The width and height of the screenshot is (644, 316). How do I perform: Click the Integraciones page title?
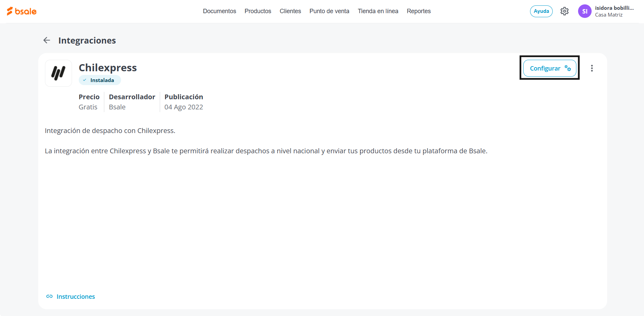(87, 41)
